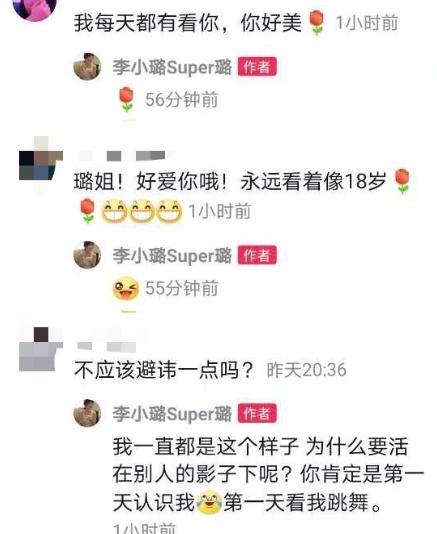
Task: Open the blurred gray avatar of the third commenter
Action: 41,349
